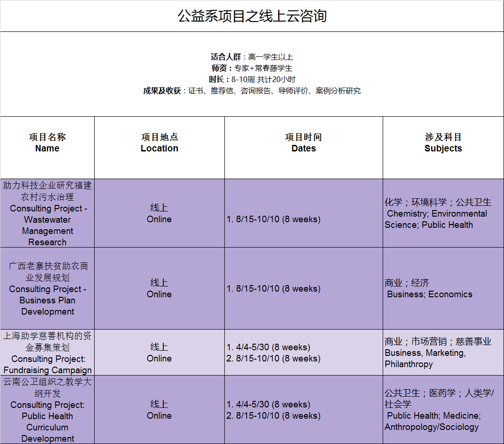Viewport: 504px width, 444px height.
Task: Select the program info cell with 适合人群
Action: 252,74
